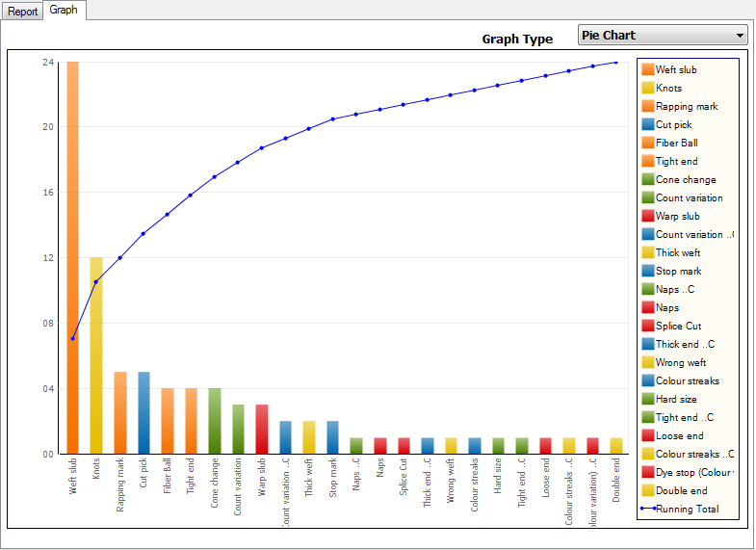The width and height of the screenshot is (756, 550).
Task: Click the last running total point
Action: coord(616,63)
